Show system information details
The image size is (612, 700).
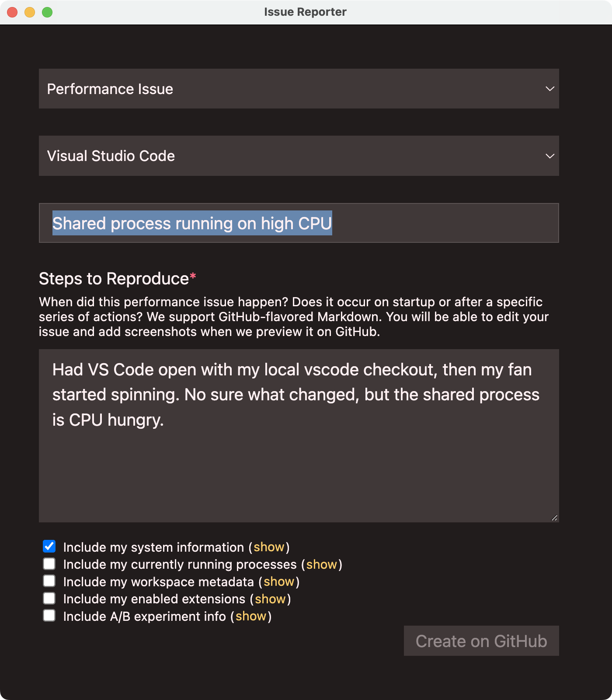tap(269, 547)
